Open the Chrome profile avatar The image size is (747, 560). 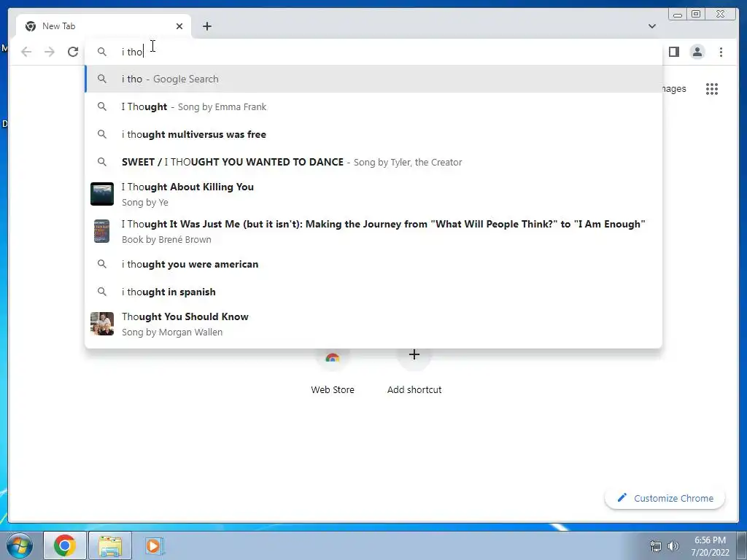[x=697, y=52]
